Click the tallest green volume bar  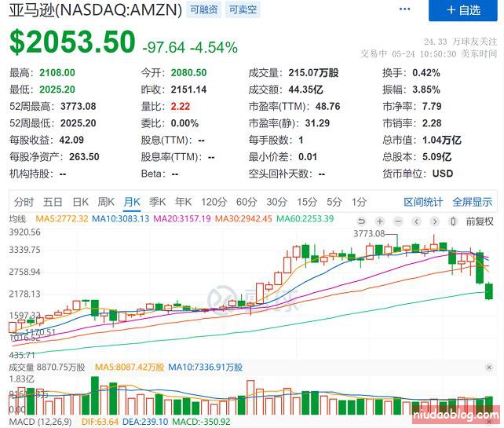95,396
